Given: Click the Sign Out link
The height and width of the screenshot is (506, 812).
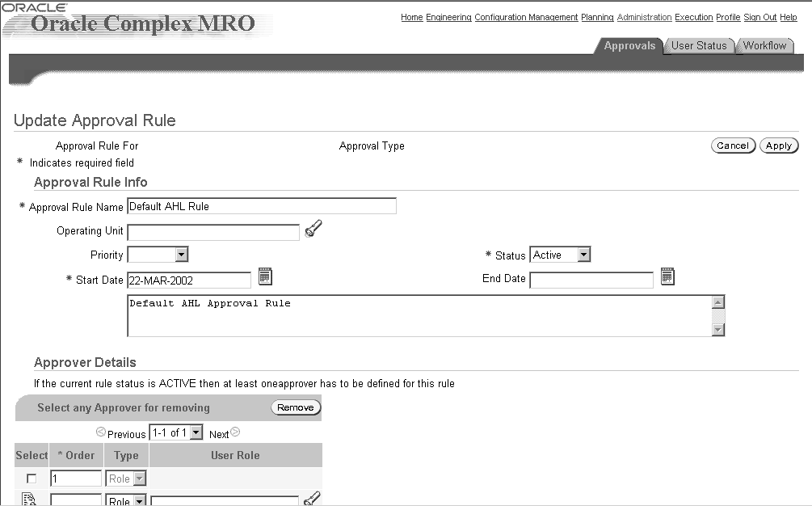Looking at the screenshot, I should [760, 17].
